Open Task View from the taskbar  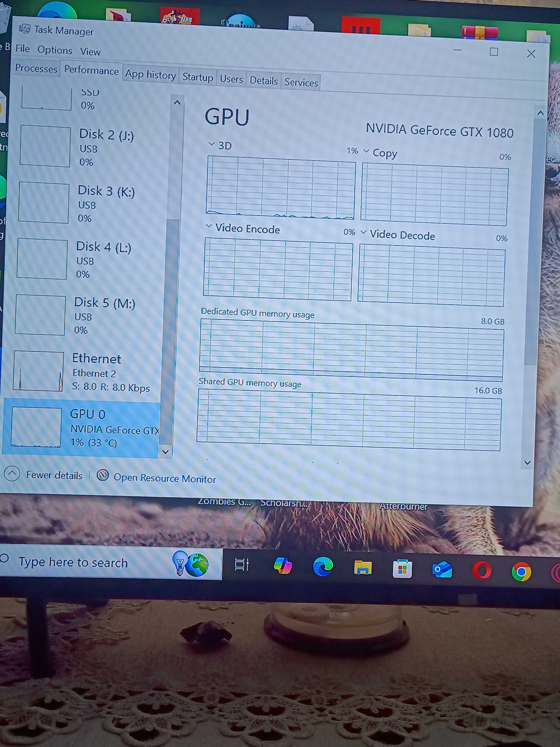(241, 564)
